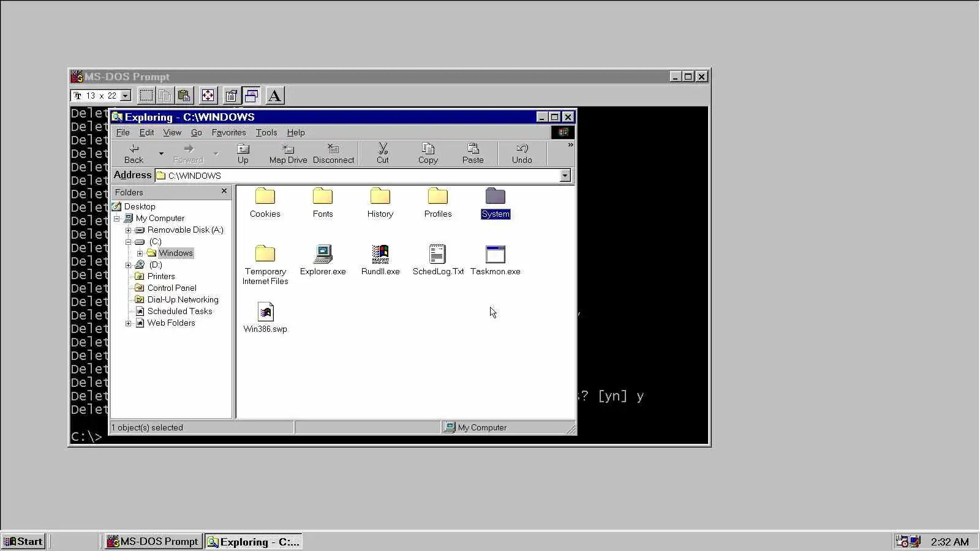Switch MS-DOS Prompt to full screen
The height and width of the screenshot is (551, 980).
click(208, 96)
